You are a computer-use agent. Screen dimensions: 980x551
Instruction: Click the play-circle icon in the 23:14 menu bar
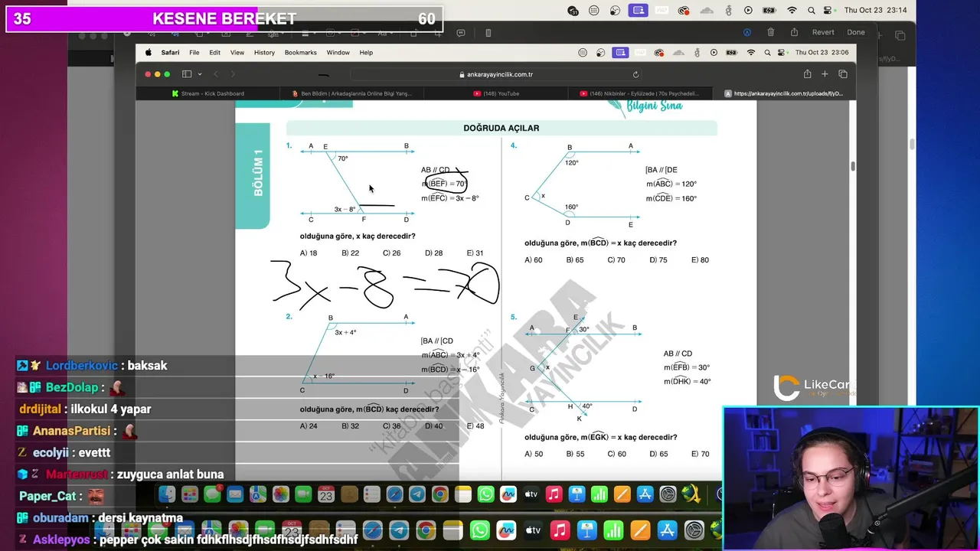click(x=748, y=10)
